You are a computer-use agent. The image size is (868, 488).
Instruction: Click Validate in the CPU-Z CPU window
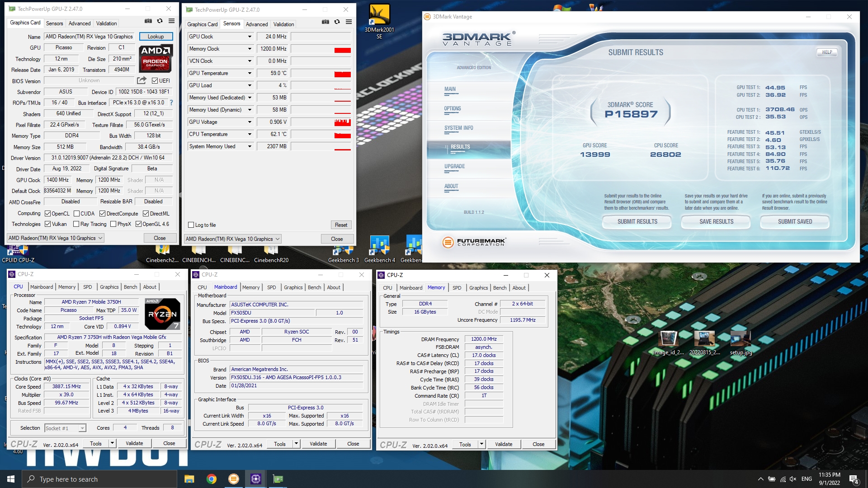pyautogui.click(x=134, y=443)
